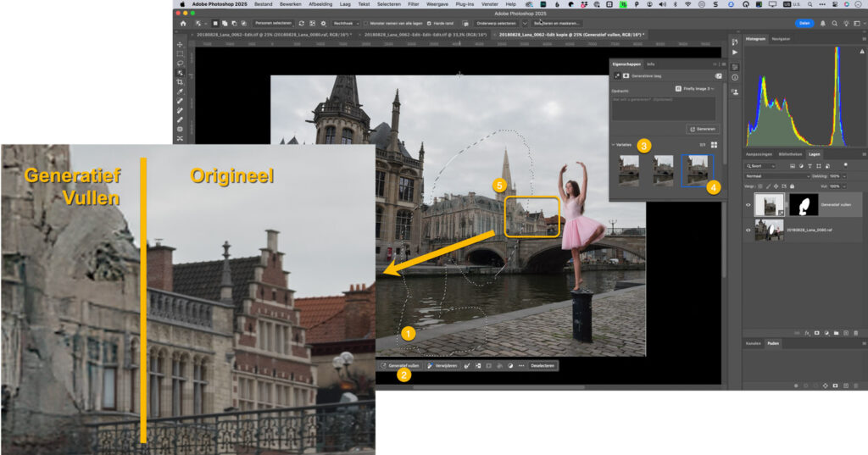Click histogram cache warning triangle

[861, 52]
